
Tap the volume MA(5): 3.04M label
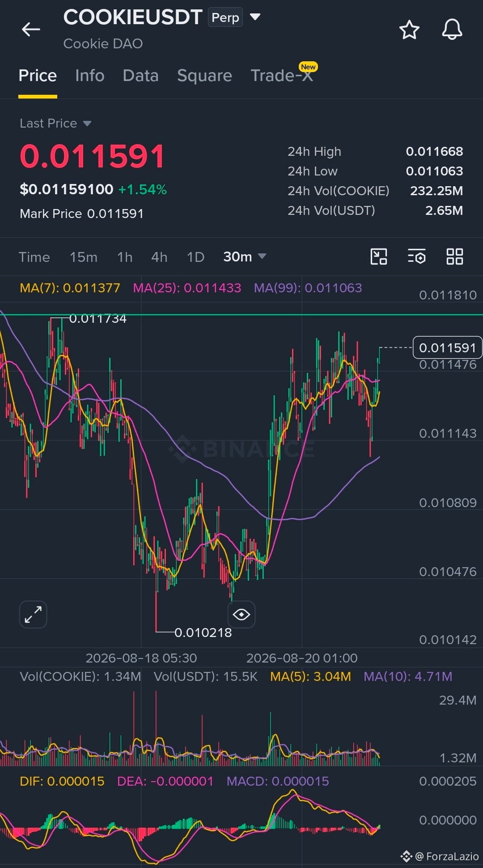click(x=310, y=676)
